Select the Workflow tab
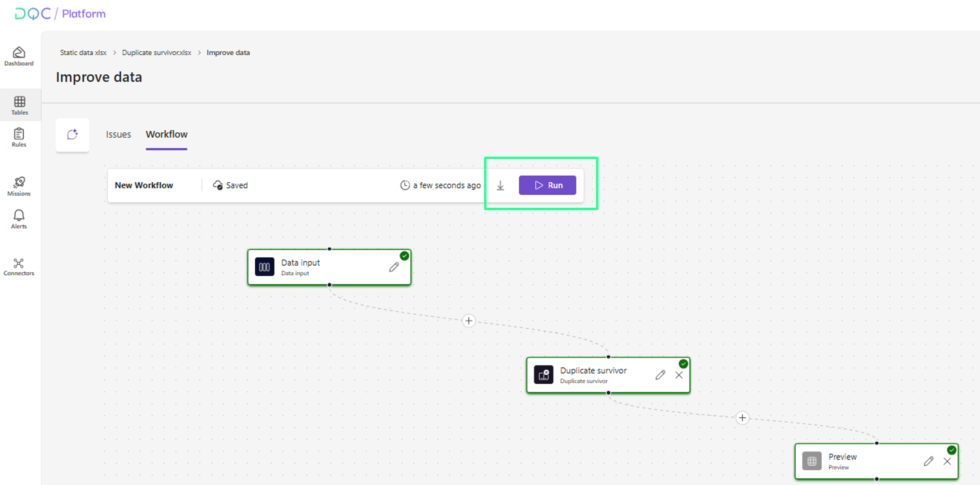Screen dimensions: 980x485 (166, 134)
